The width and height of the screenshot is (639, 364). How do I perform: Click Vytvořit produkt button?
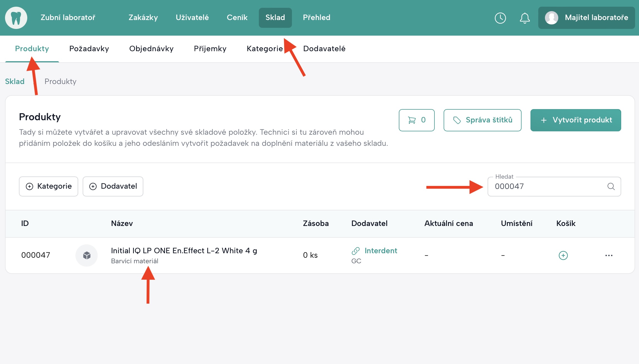pyautogui.click(x=576, y=120)
